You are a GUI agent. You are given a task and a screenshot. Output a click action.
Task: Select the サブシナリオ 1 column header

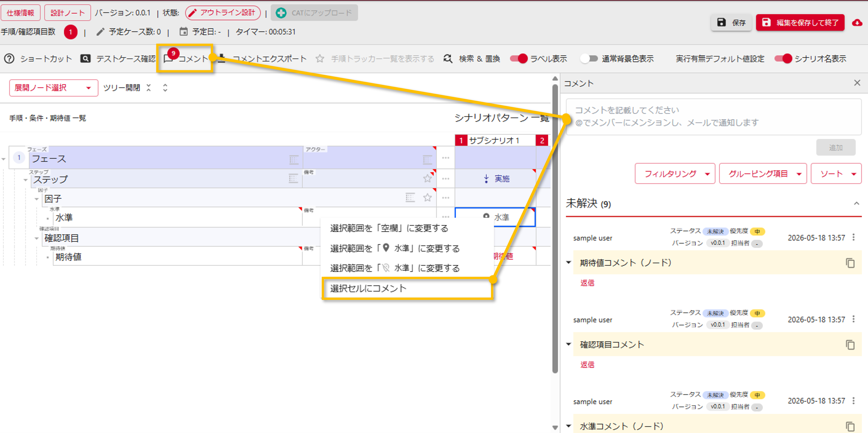click(x=495, y=140)
